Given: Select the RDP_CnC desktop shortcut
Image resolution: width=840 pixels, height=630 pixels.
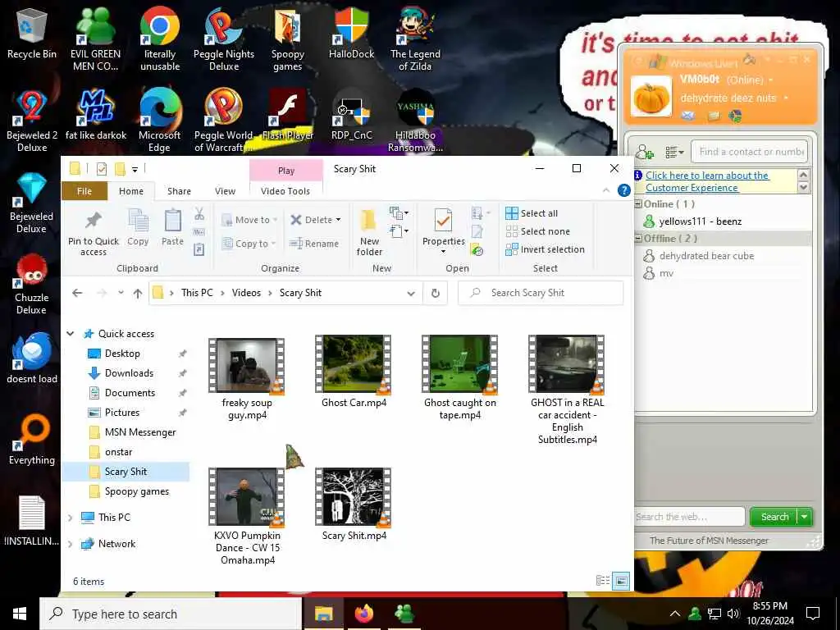Looking at the screenshot, I should coord(351,115).
